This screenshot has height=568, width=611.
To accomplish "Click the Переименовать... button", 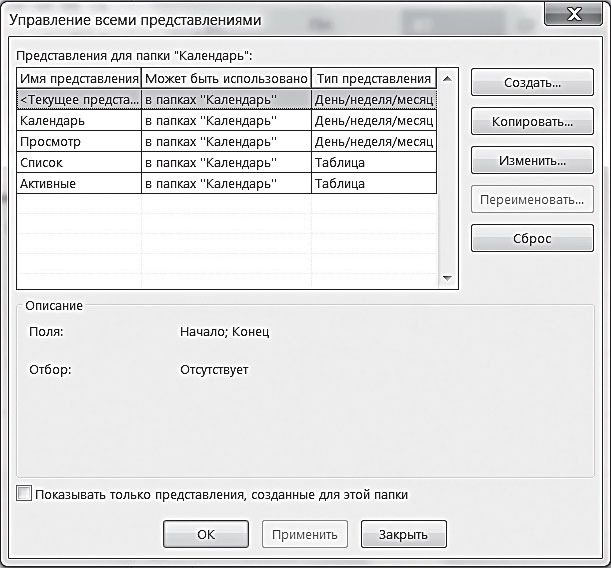I will (532, 199).
